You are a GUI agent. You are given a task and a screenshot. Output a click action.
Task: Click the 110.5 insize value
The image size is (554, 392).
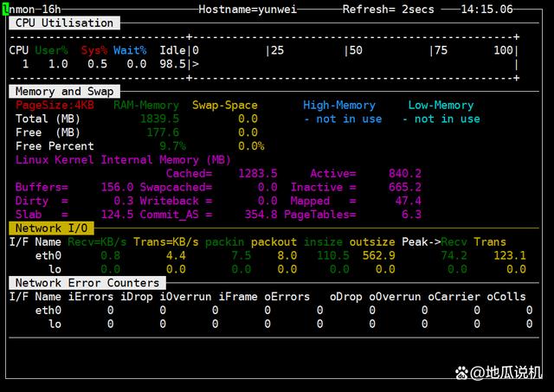[332, 255]
